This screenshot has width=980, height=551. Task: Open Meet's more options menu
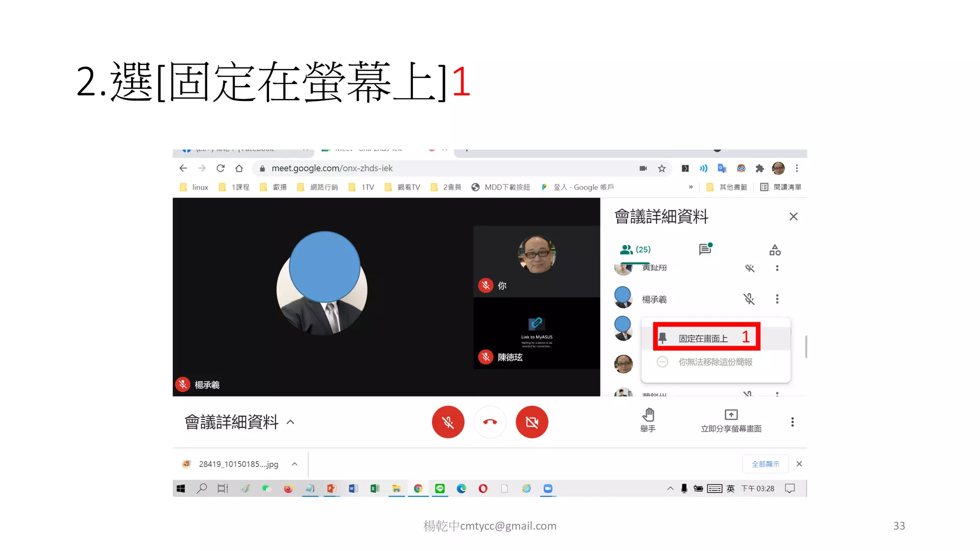792,422
